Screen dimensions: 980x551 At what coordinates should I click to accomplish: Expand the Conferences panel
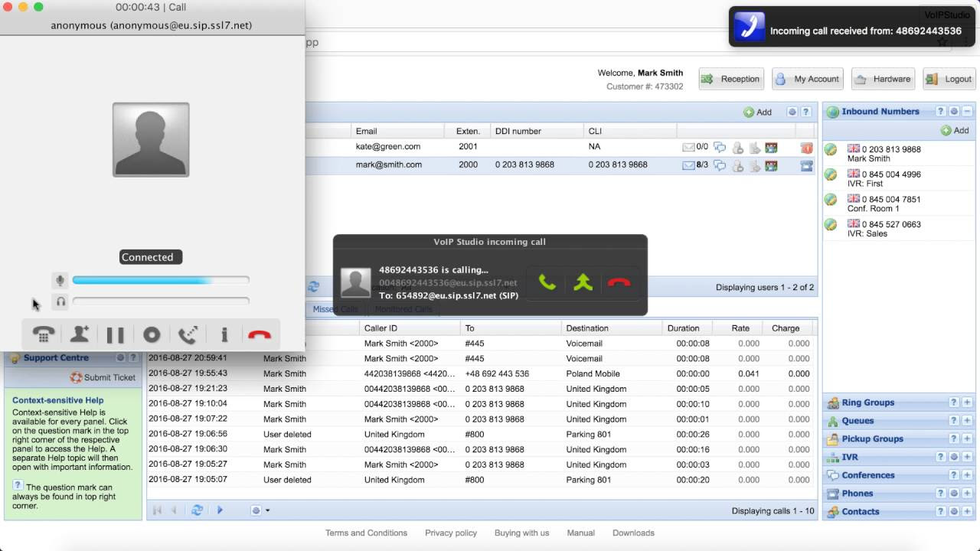[967, 475]
